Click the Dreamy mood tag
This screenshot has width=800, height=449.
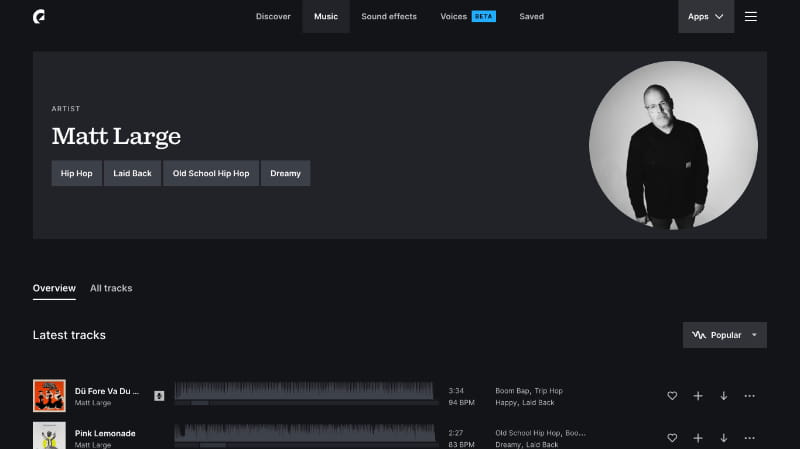point(285,173)
